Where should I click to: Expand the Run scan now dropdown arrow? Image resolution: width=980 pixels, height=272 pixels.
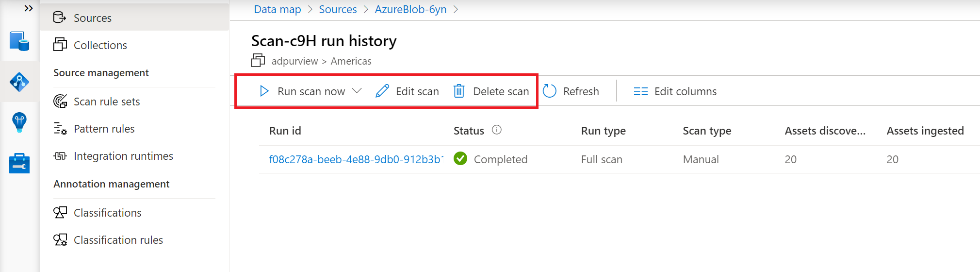coord(357,91)
